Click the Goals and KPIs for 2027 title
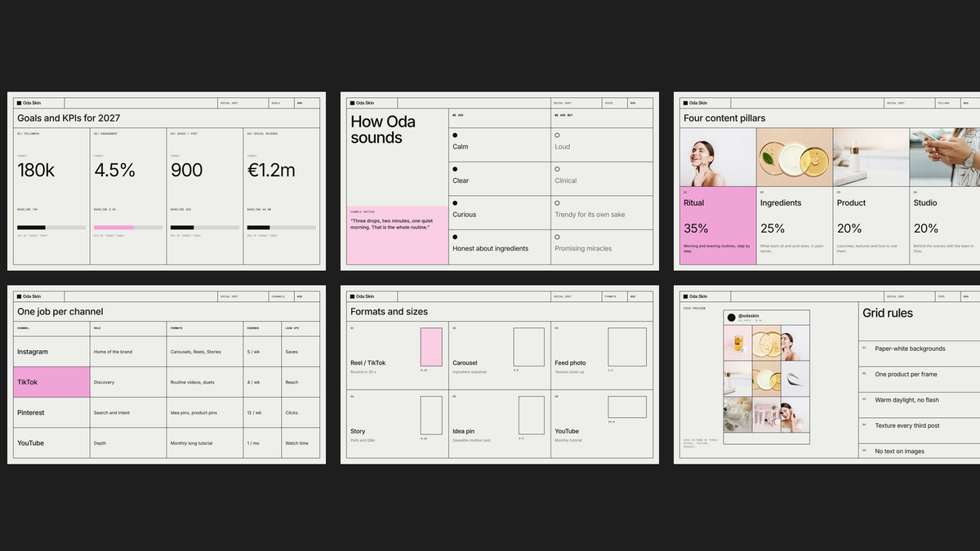Viewport: 980px width, 551px height. coord(69,118)
